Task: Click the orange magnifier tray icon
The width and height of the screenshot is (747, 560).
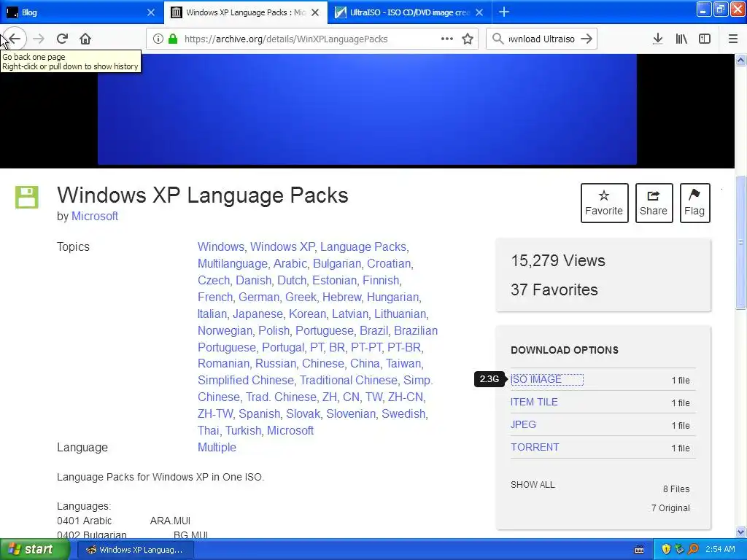Action: point(693,550)
